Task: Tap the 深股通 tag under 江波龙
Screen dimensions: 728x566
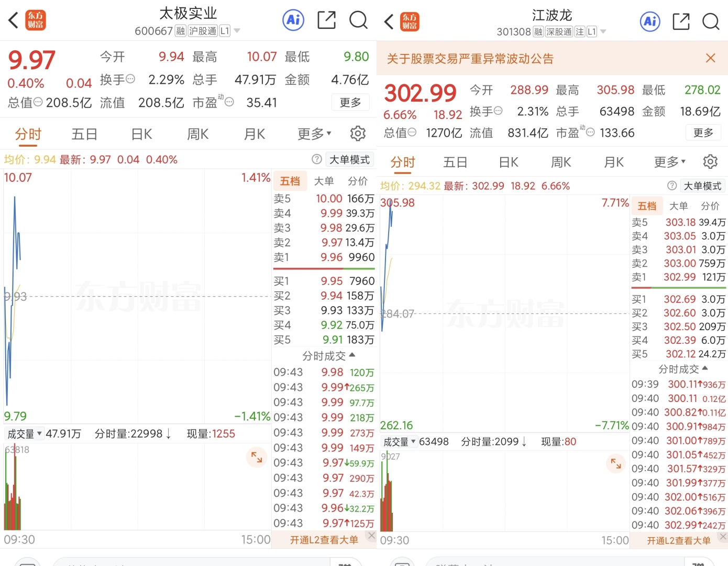Action: [559, 32]
